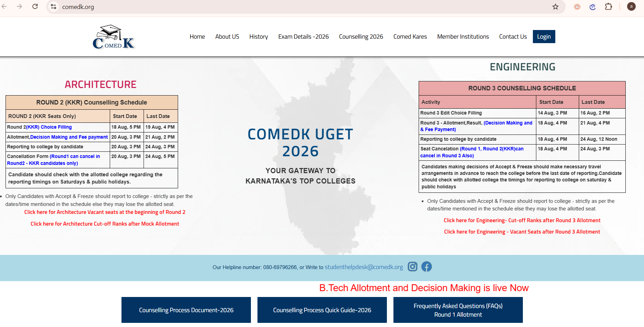Viewport: 644px width, 327px height.
Task: Click Round 3 Allotment, Result row text
Action: (x=476, y=126)
